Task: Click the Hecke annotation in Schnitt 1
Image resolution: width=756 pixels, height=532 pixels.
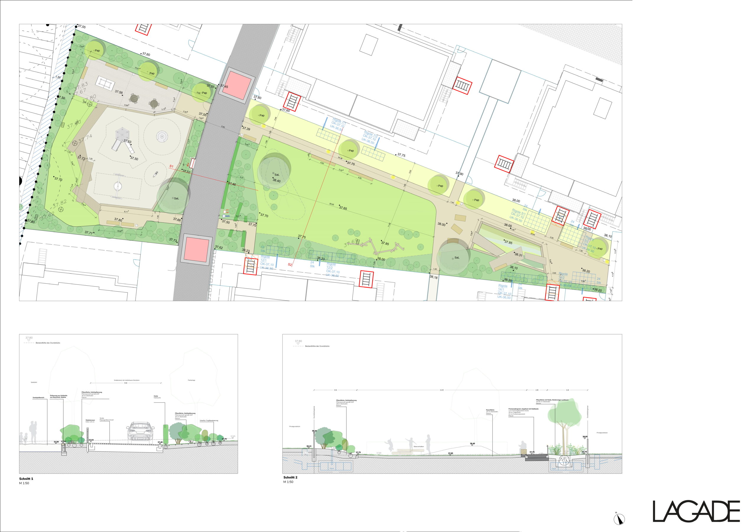Action: coord(156,396)
